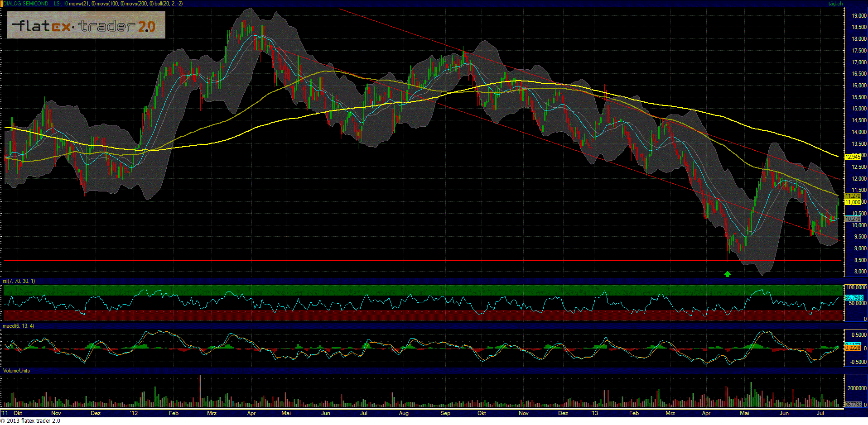Click the rsi(7, 70, 30, 1) panel label
Image resolution: width=868 pixels, height=425 pixels.
click(x=19, y=281)
